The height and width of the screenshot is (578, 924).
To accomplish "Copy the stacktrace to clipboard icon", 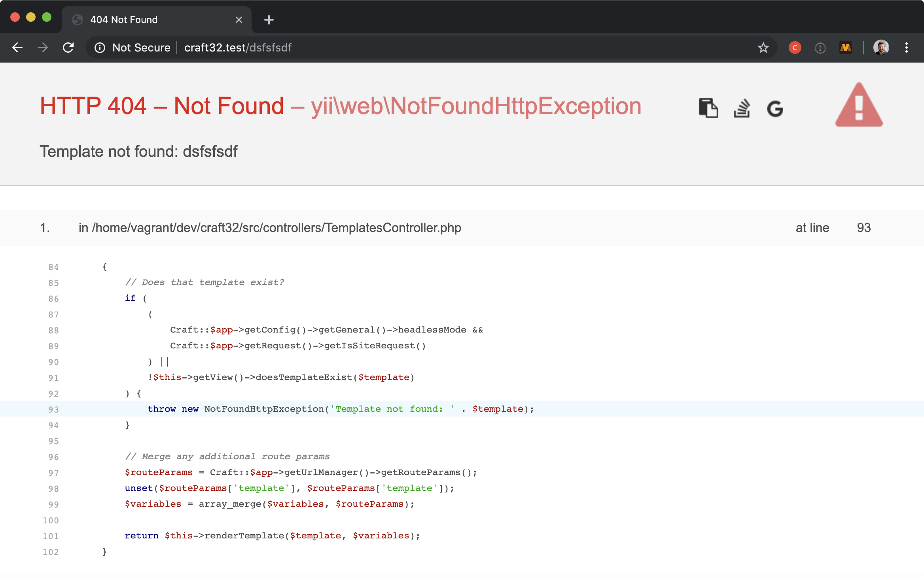I will coord(708,108).
